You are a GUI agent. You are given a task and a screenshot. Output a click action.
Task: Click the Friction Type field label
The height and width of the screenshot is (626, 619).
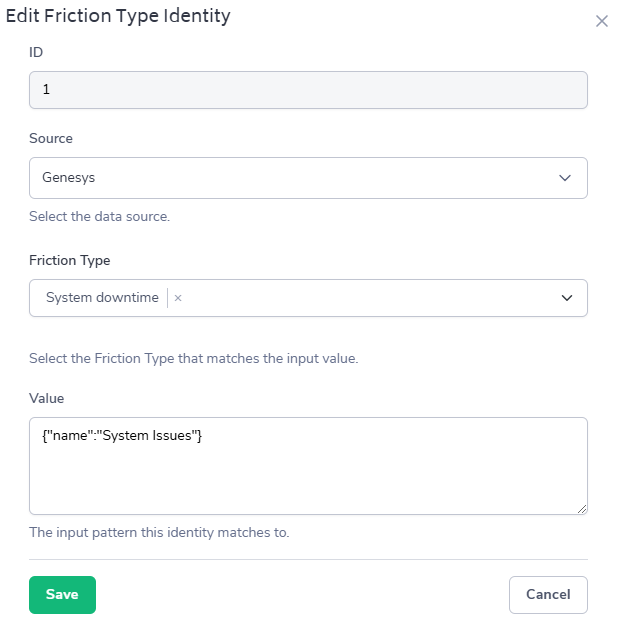click(x=70, y=260)
